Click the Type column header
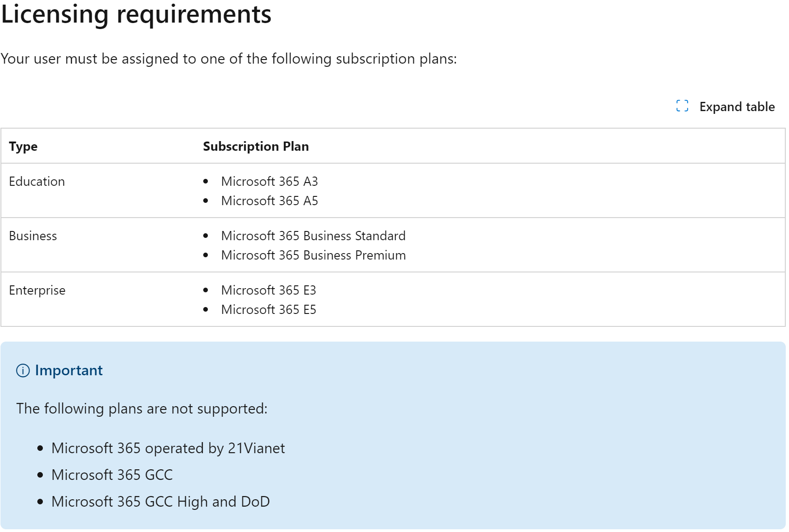Viewport: 789px width, 532px height. point(24,147)
